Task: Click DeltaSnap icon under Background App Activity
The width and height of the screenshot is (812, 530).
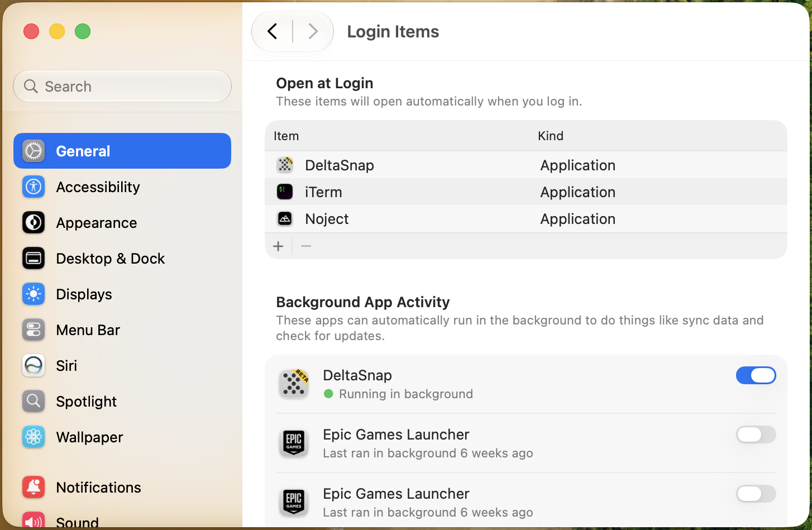Action: coord(294,384)
